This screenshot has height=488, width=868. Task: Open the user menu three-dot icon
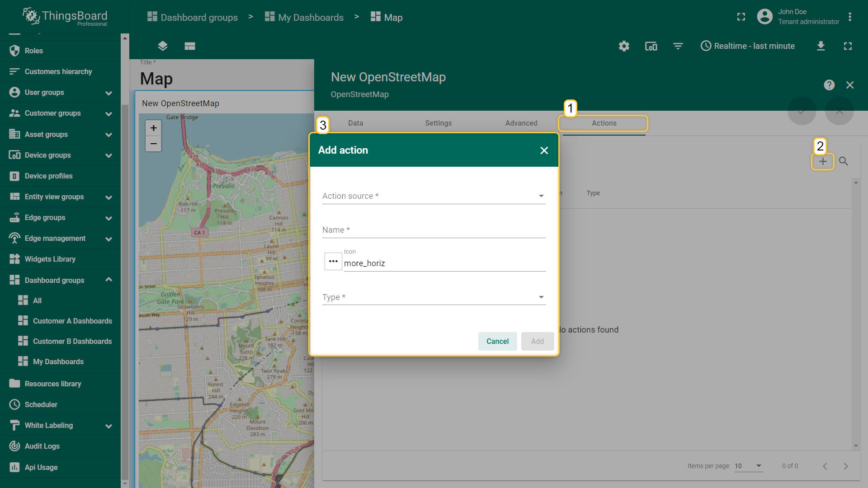click(850, 17)
